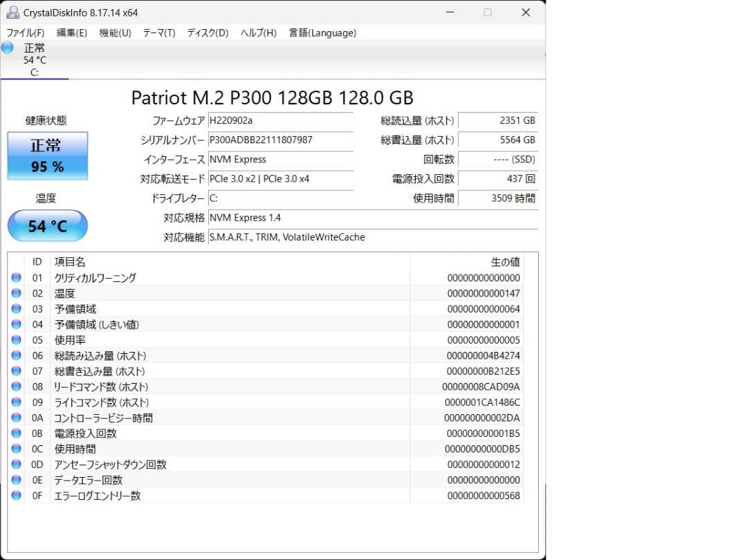Click the status icon for 予備領域
Viewport: 747px width, 560px height.
16,308
